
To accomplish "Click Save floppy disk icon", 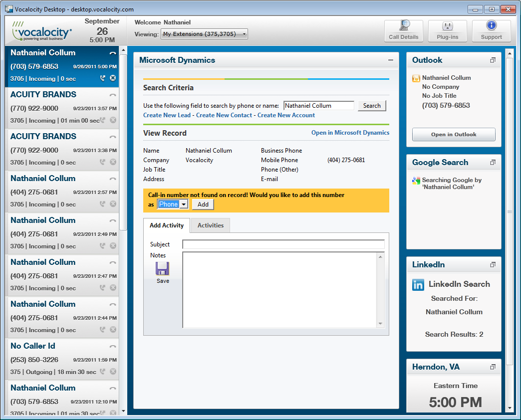I will point(163,268).
